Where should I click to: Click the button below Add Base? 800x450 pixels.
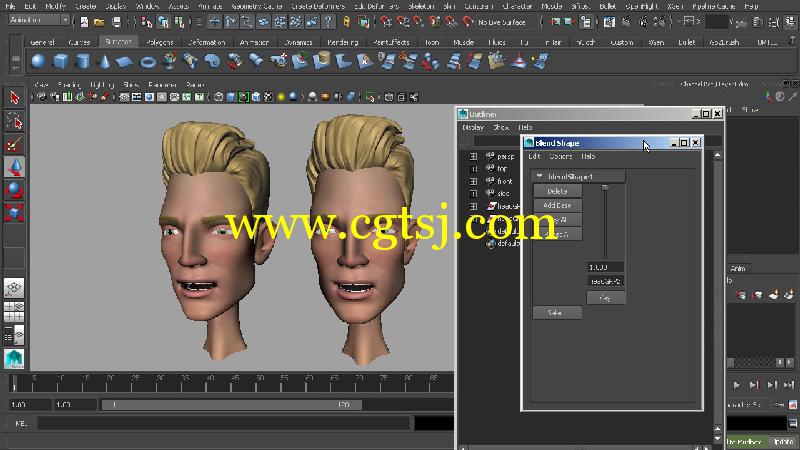[557, 219]
